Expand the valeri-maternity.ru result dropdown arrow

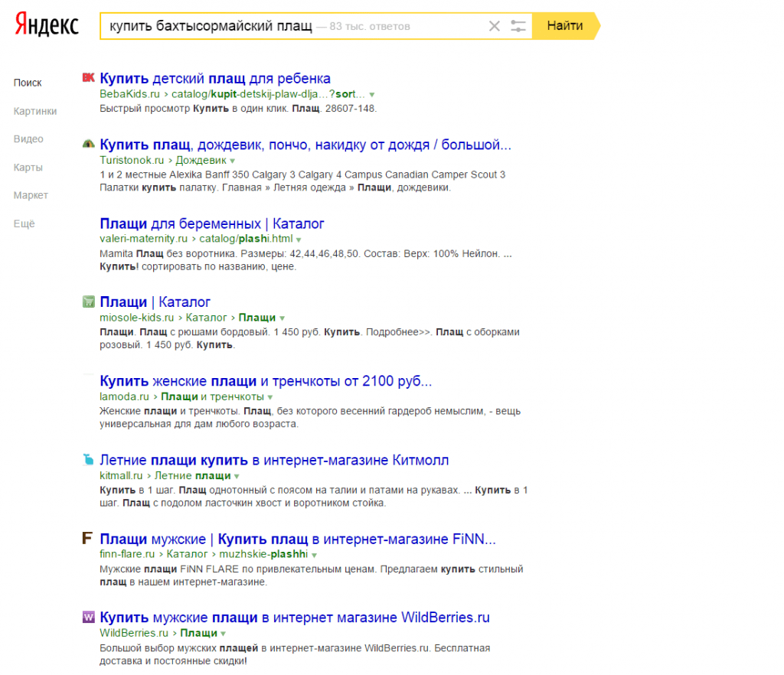tap(299, 240)
